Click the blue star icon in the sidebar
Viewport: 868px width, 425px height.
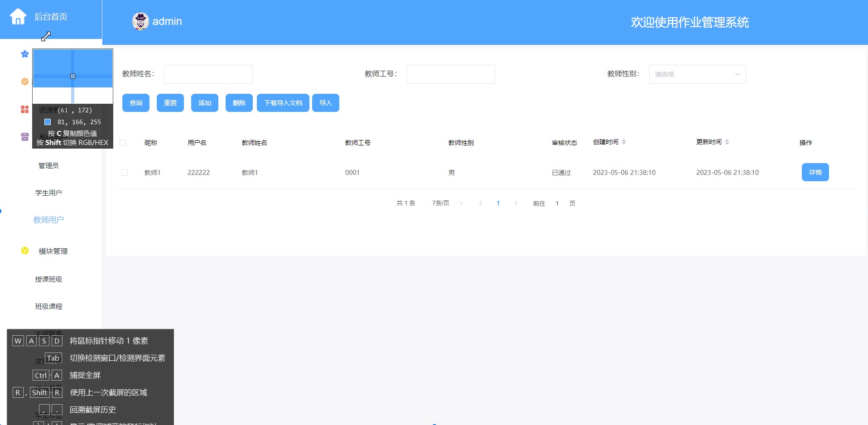pos(25,54)
